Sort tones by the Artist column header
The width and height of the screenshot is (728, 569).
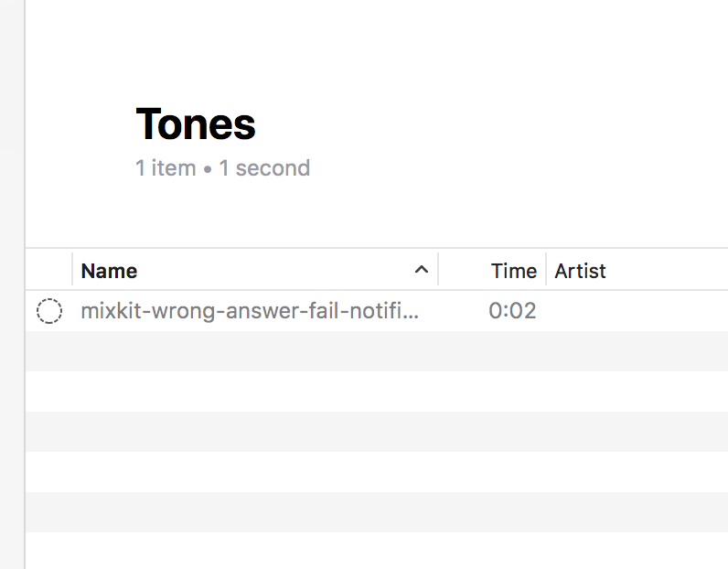580,271
